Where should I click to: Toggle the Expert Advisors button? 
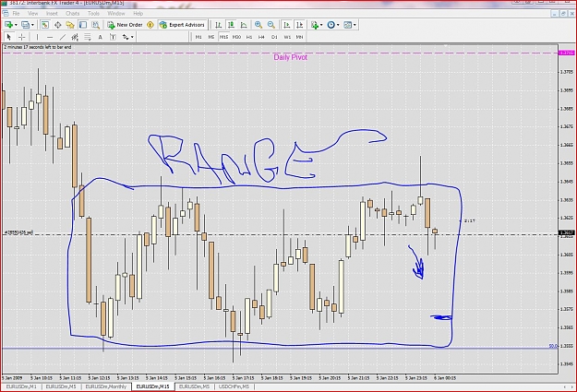(182, 25)
